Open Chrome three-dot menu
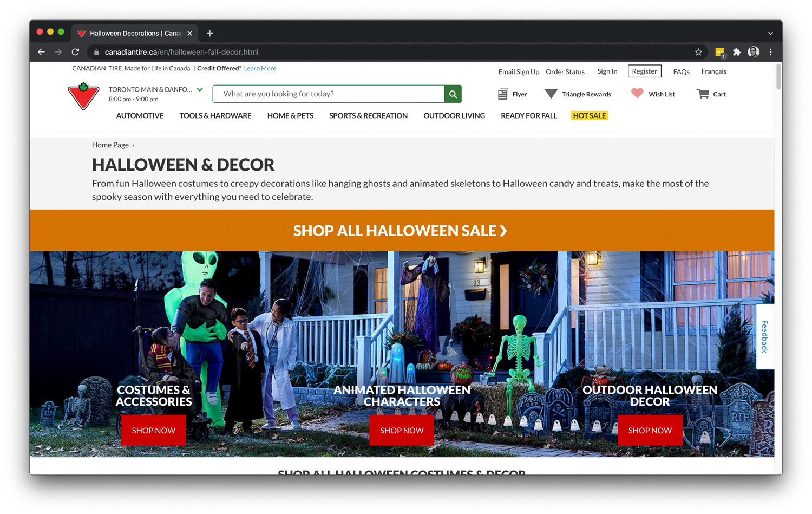This screenshot has width=812, height=514. click(770, 52)
